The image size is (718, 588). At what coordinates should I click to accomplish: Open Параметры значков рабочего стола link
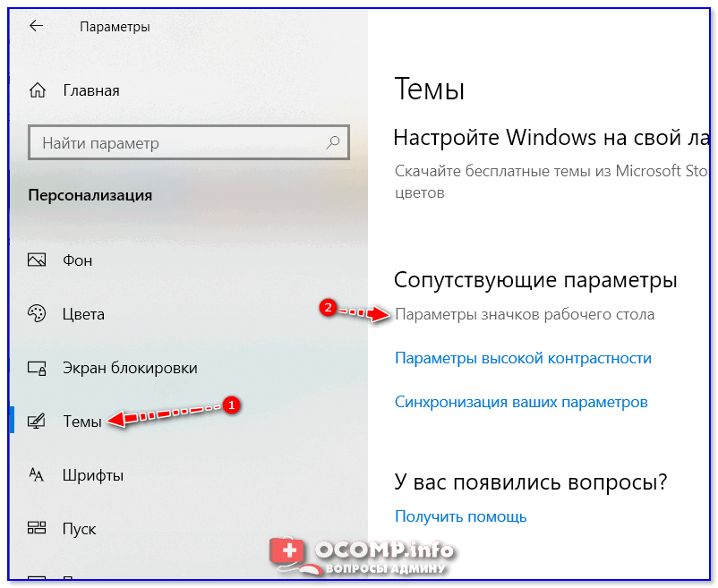pos(525,314)
